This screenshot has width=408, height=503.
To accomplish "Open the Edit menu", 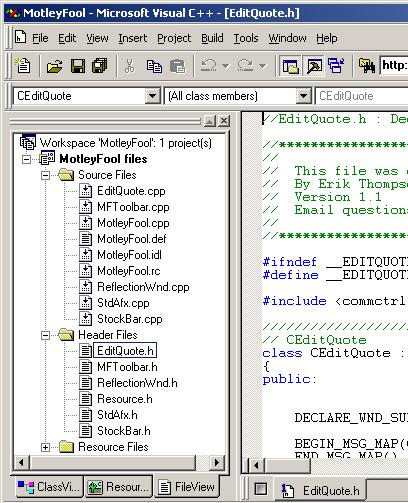I will (x=67, y=38).
